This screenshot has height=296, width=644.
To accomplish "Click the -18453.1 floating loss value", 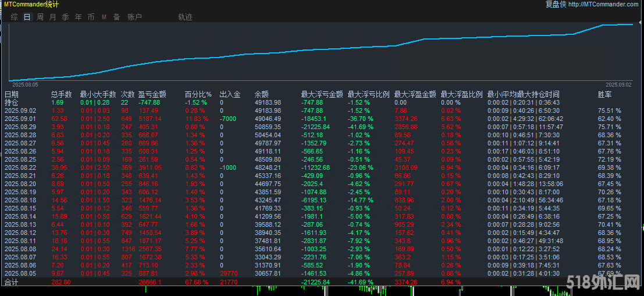I will [x=315, y=119].
